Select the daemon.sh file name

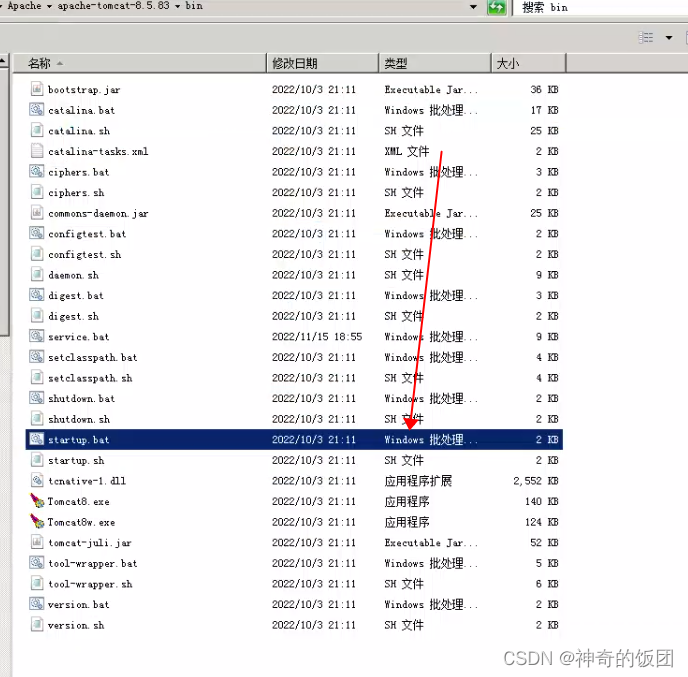tap(73, 275)
